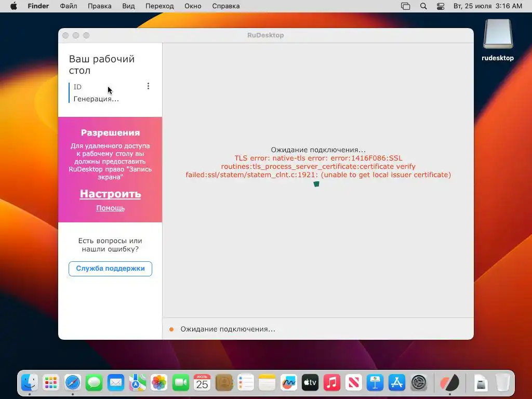The image size is (532, 399).
Task: Open Freeform from the Dock
Action: click(289, 383)
